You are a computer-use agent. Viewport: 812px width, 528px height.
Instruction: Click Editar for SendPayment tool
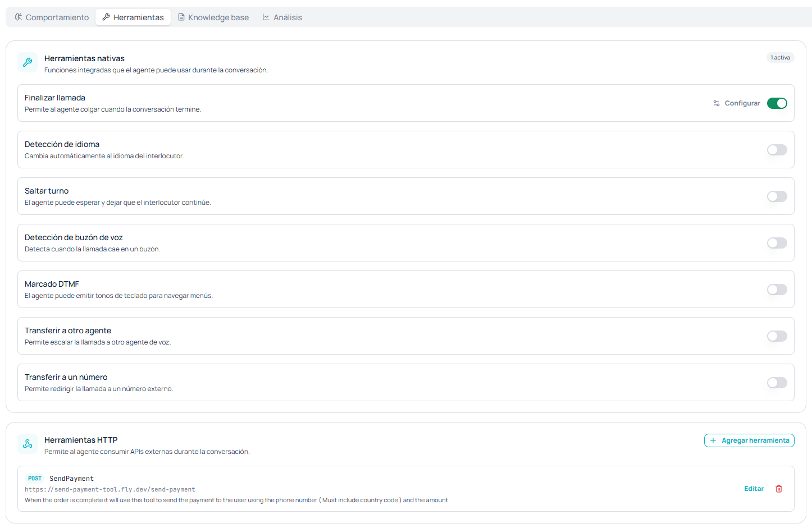pyautogui.click(x=754, y=489)
